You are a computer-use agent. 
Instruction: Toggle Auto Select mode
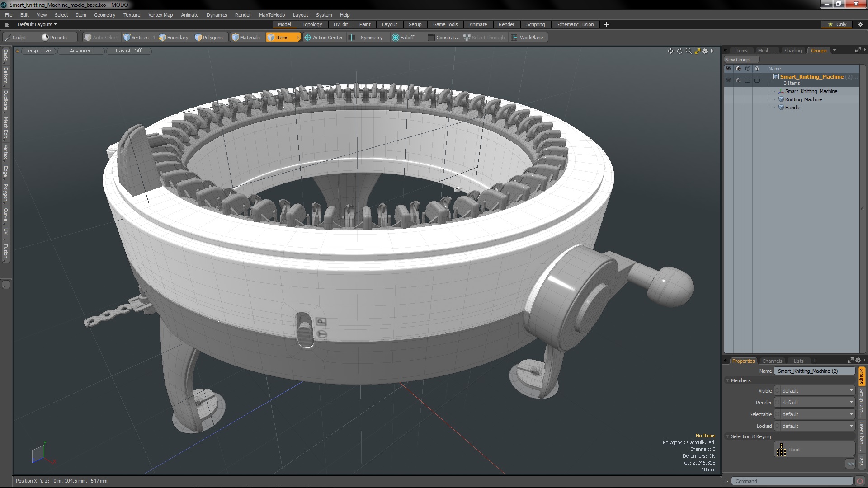101,38
